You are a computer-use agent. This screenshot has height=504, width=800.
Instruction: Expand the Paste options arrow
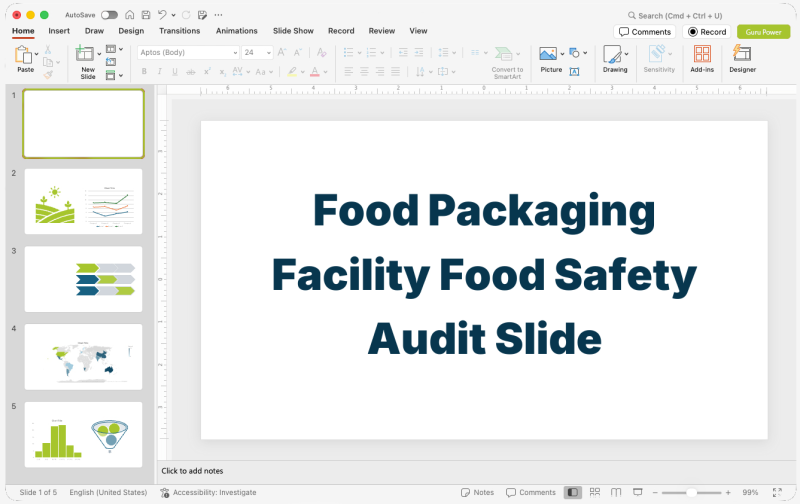[x=37, y=54]
